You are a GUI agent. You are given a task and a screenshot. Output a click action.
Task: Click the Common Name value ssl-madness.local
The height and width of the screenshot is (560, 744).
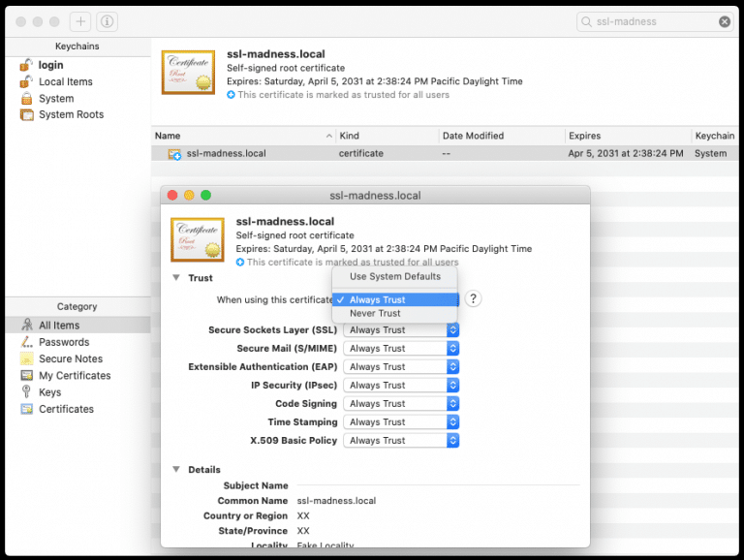click(336, 501)
